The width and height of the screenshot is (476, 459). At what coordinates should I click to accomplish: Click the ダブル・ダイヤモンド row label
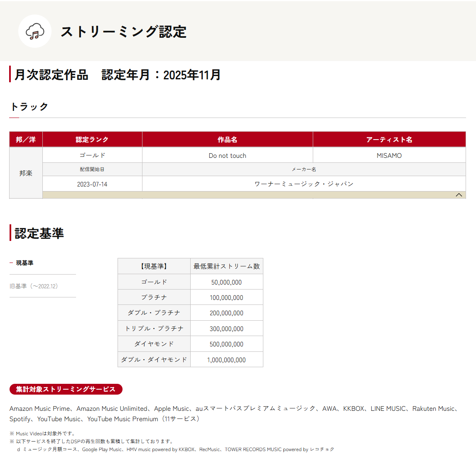tap(154, 360)
